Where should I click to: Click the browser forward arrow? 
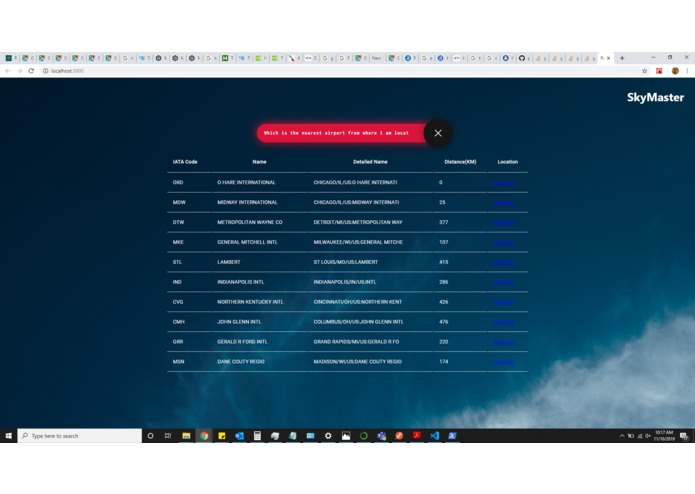pos(20,71)
